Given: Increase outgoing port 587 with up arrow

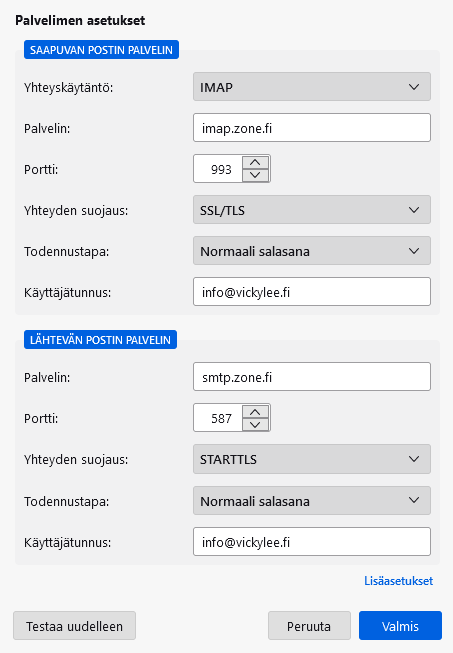Looking at the screenshot, I should click(x=255, y=411).
